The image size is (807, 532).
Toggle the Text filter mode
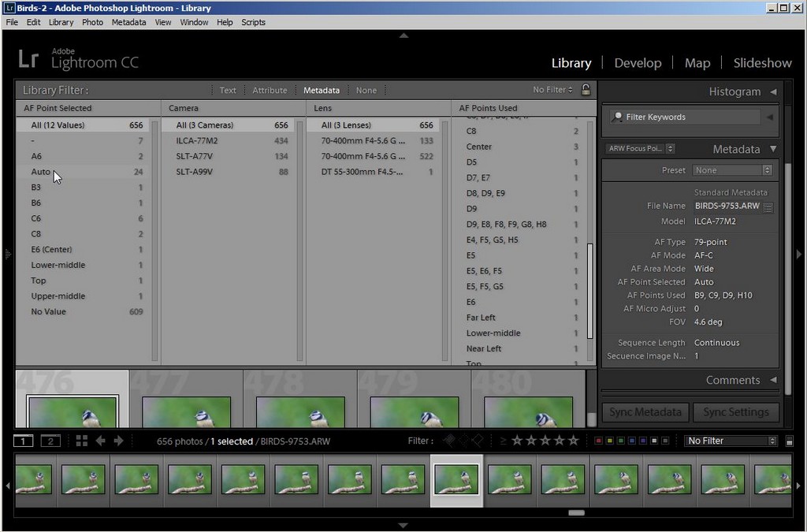coord(228,90)
